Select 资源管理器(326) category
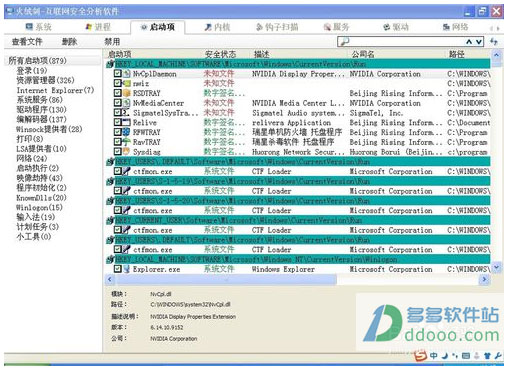 point(45,80)
